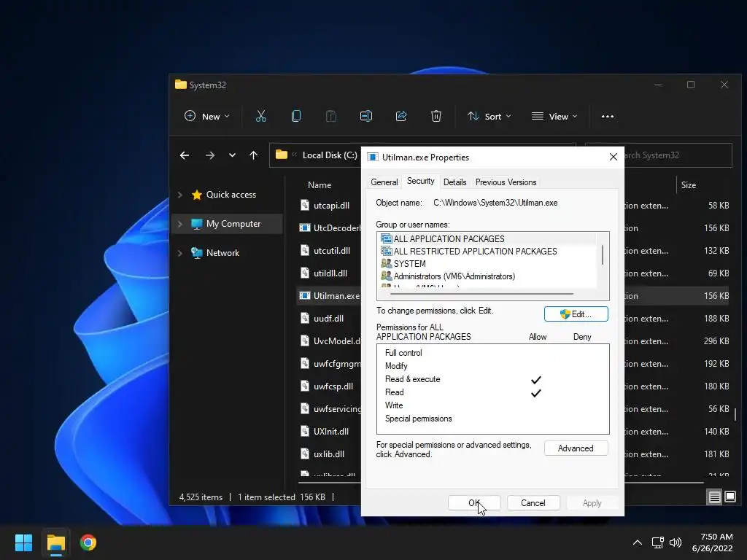
Task: Select the UXInit.dll file
Action: [x=331, y=432]
